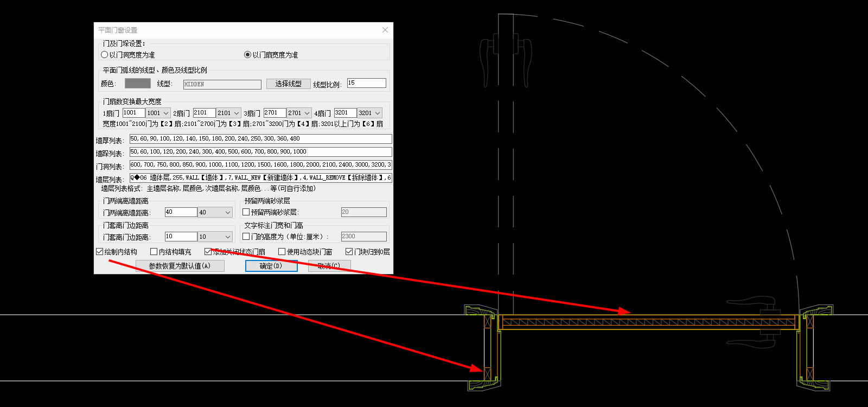This screenshot has width=868, height=407.
Task: Click the 门两端离墙距离 input with value 40
Action: pyautogui.click(x=181, y=212)
